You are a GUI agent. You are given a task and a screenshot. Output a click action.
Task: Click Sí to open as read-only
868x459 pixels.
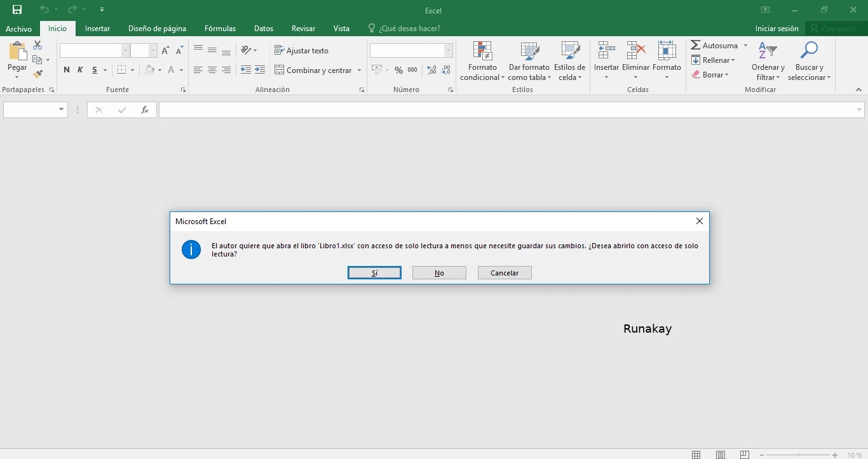coord(374,273)
